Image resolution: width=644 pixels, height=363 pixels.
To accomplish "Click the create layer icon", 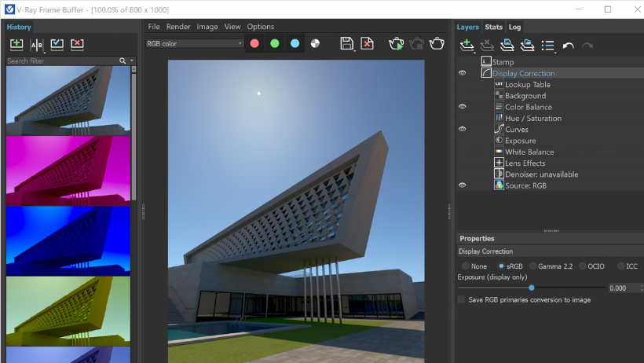I will click(467, 46).
